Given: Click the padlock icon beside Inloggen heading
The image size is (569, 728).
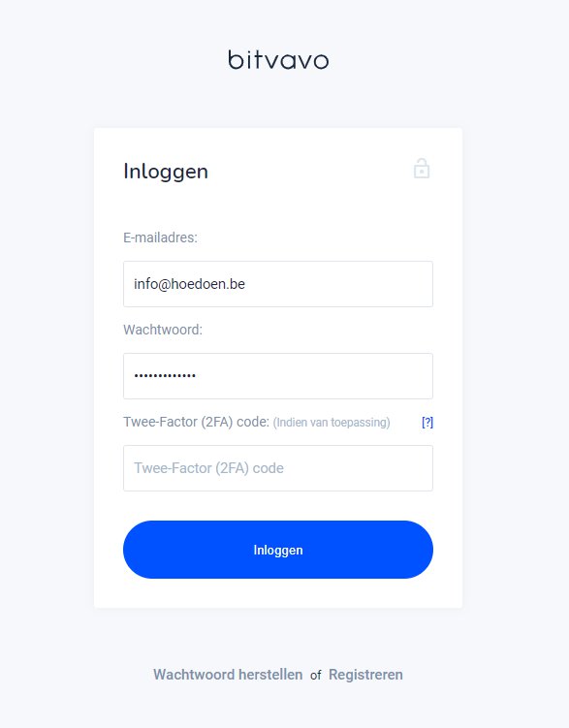Looking at the screenshot, I should pyautogui.click(x=422, y=168).
